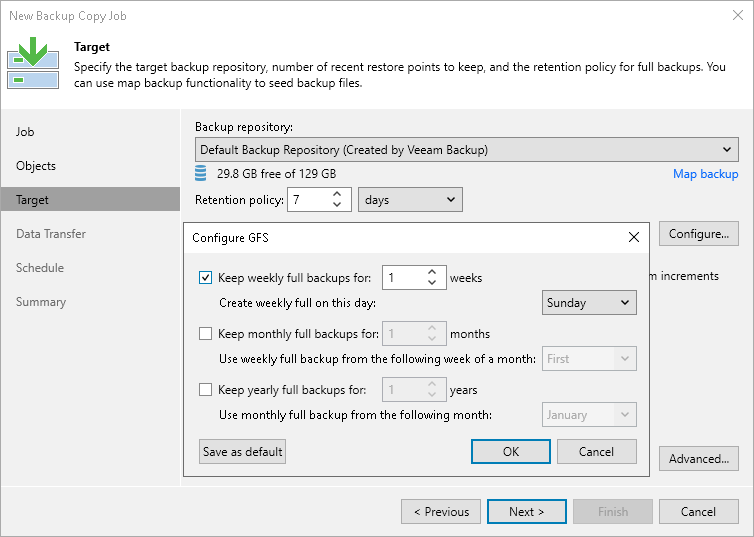Open the January month dropdown

(589, 414)
